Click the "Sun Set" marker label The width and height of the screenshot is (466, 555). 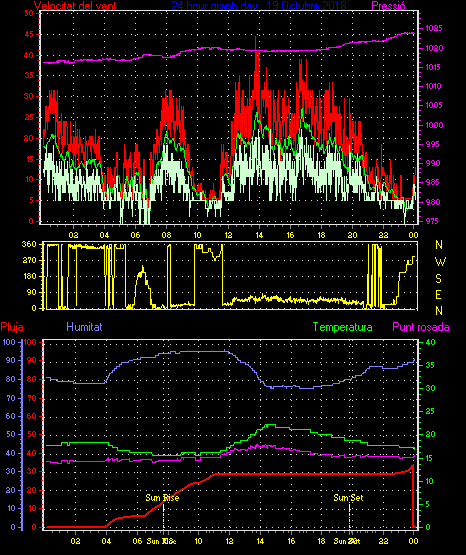point(348,498)
